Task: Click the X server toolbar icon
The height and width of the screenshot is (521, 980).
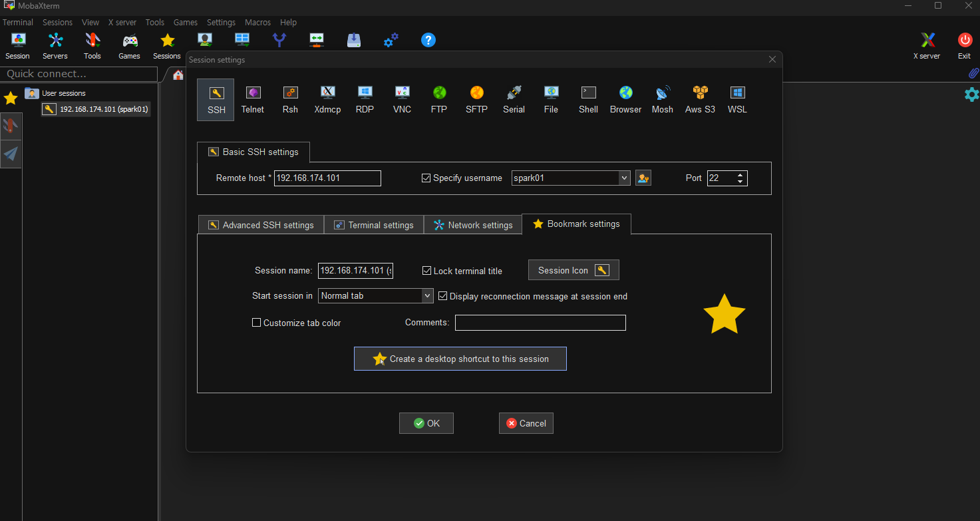Action: [927, 46]
